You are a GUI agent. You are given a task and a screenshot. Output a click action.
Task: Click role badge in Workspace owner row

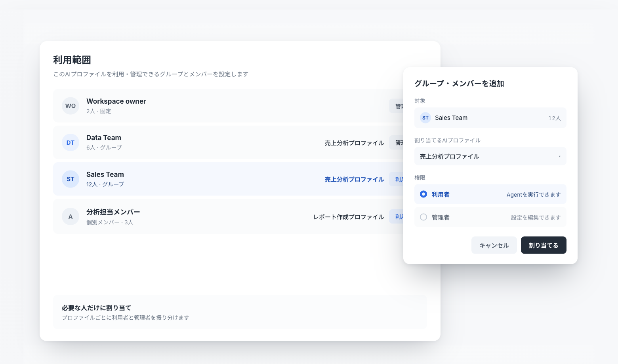(397, 106)
